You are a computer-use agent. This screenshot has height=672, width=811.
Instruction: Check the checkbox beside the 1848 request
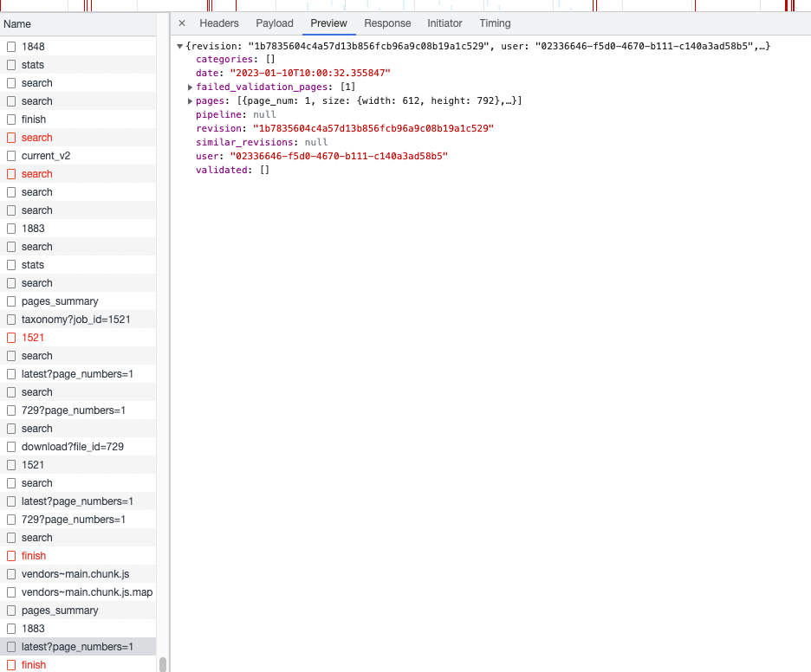pyautogui.click(x=10, y=46)
